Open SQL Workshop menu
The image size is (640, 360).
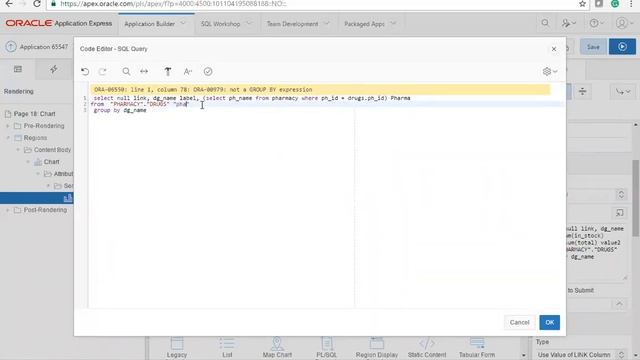pos(226,24)
